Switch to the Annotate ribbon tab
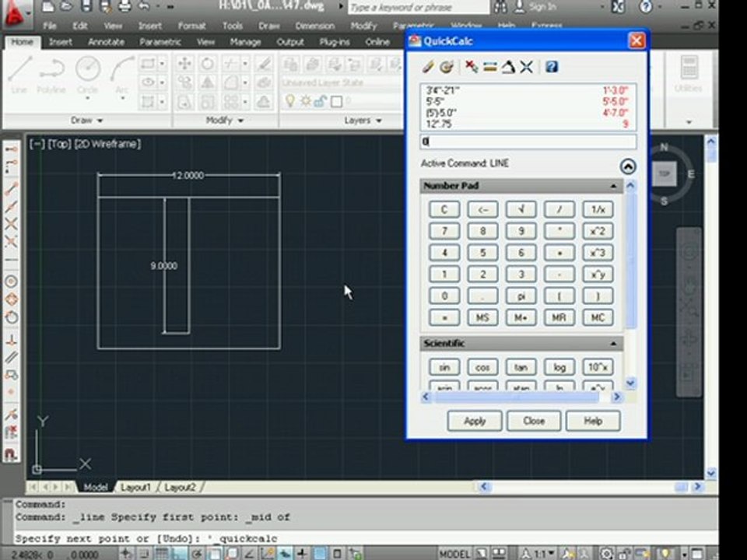Viewport: 747px width, 560px height. [x=106, y=42]
